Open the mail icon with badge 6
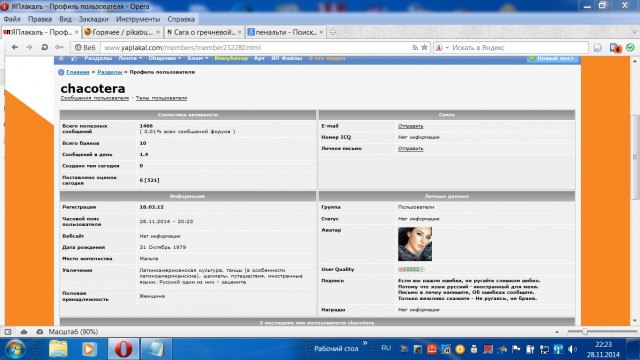640x360 pixels. click(x=615, y=48)
